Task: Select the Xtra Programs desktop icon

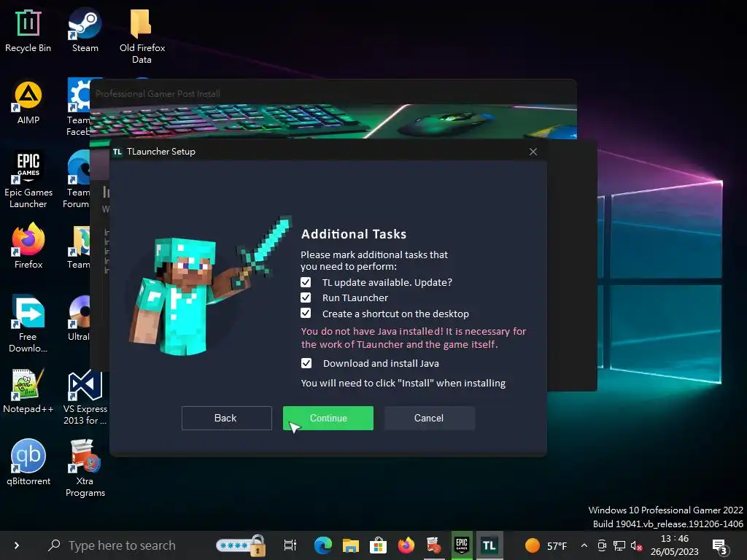Action: (x=85, y=468)
